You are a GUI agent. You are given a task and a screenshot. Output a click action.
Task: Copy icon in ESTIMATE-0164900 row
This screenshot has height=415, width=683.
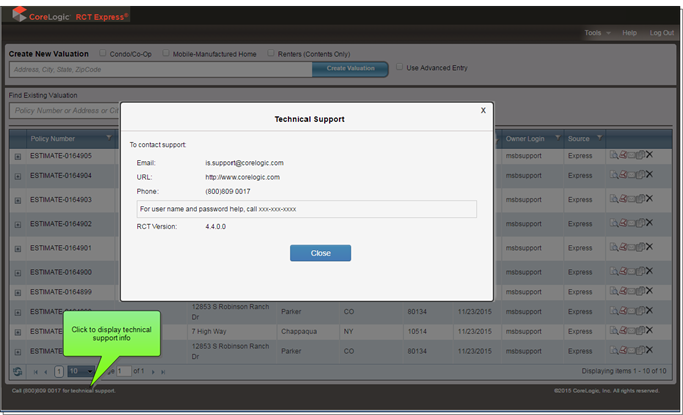[x=640, y=271]
